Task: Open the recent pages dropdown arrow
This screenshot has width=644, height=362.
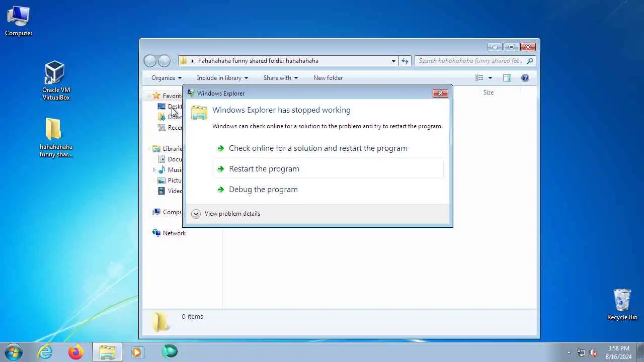Action: [x=174, y=61]
